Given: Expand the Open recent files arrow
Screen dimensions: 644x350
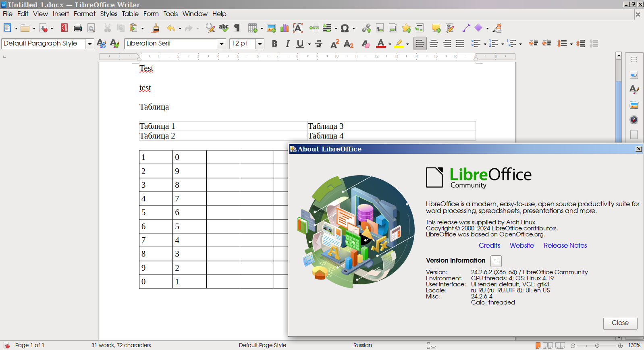Looking at the screenshot, I should (34, 29).
